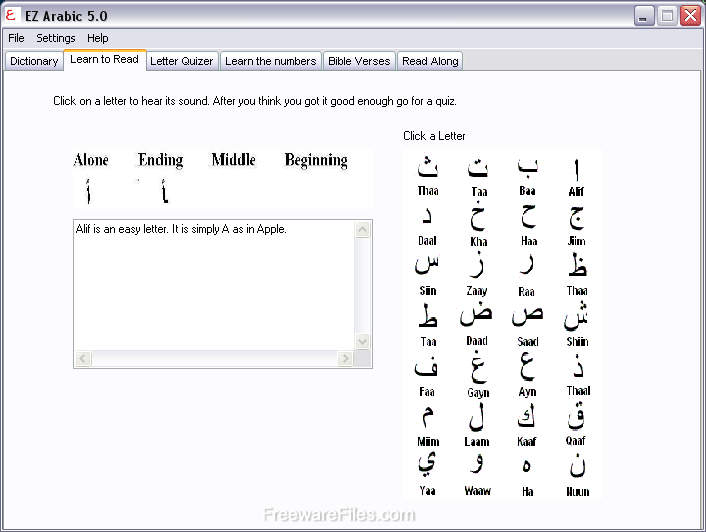Click the Ending form of Alif
This screenshot has width=706, height=532.
[164, 191]
